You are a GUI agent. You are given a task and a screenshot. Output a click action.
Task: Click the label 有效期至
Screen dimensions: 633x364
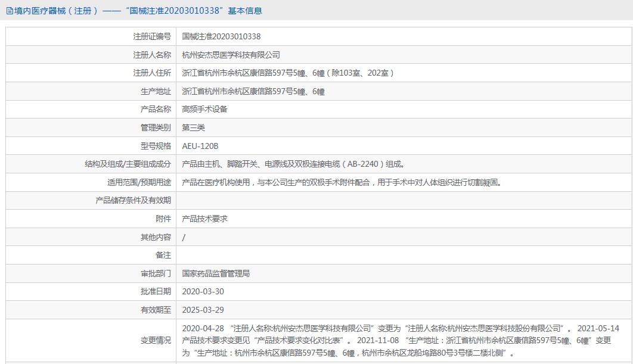(156, 310)
